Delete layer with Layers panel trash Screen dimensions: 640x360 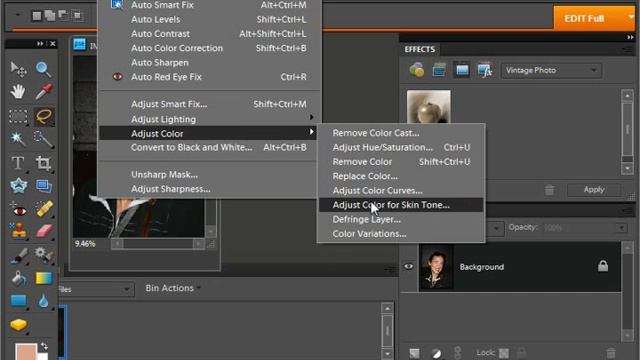pos(611,353)
